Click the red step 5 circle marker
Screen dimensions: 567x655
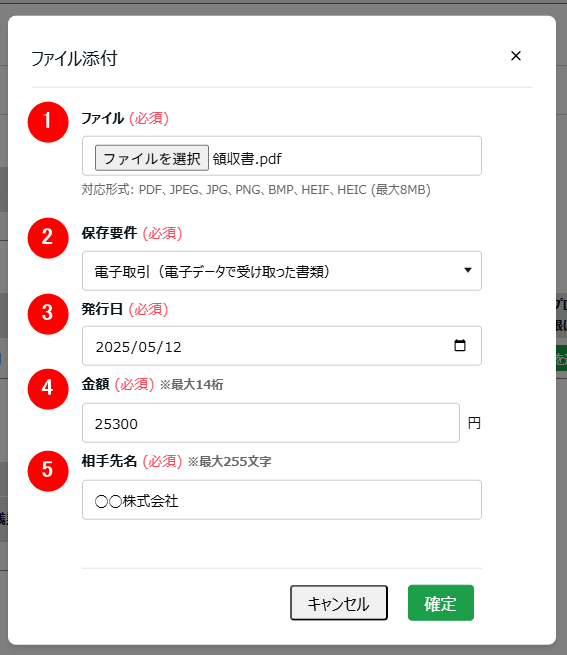click(48, 471)
